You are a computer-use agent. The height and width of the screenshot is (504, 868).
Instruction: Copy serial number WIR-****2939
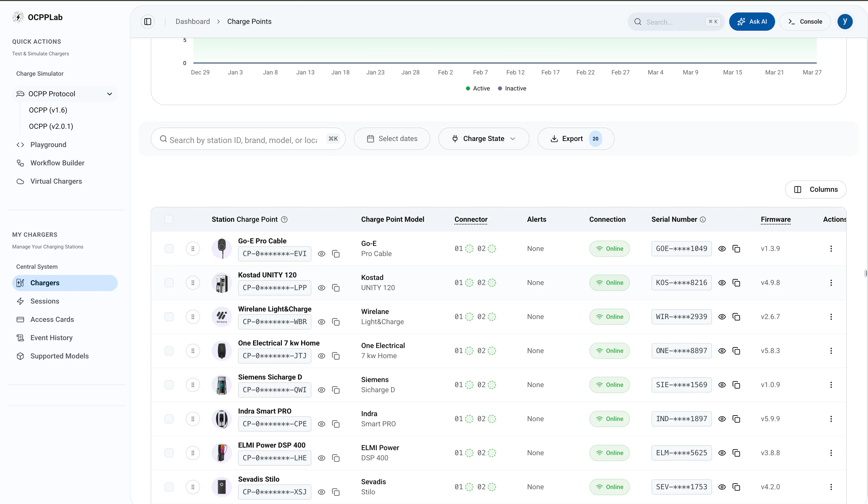point(737,317)
